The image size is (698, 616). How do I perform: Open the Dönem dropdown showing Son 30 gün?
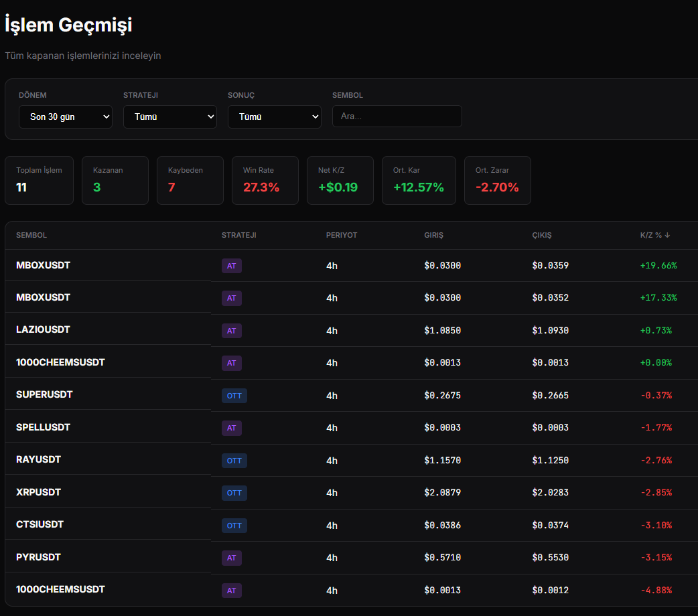click(66, 117)
